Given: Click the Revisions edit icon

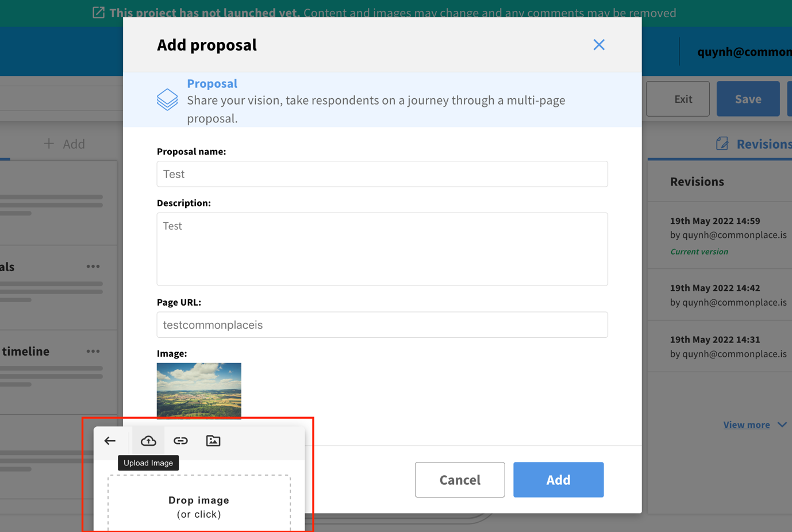Looking at the screenshot, I should click(x=722, y=144).
